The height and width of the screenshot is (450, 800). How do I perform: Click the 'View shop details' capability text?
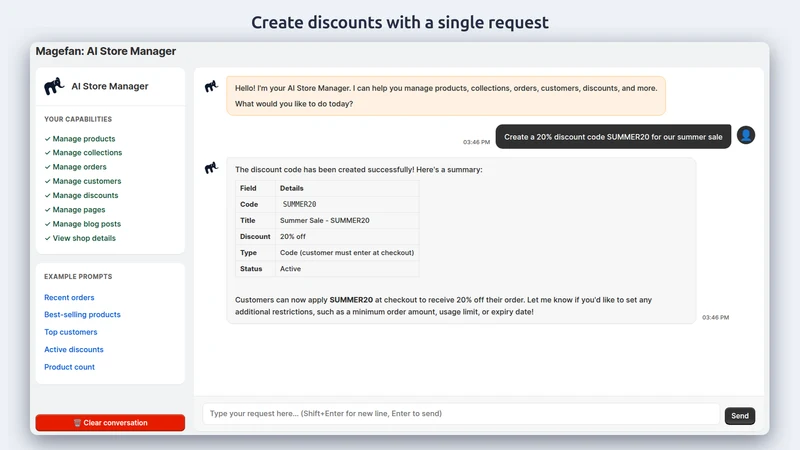coord(84,238)
